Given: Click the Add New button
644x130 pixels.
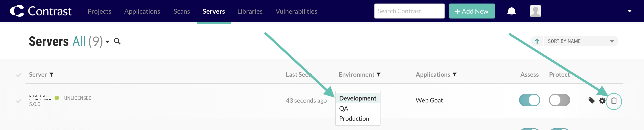Looking at the screenshot, I should click(x=472, y=11).
